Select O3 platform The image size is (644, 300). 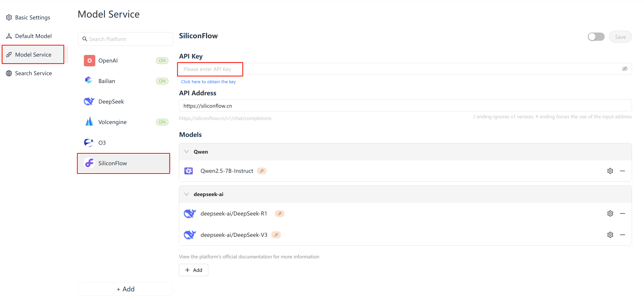point(125,142)
